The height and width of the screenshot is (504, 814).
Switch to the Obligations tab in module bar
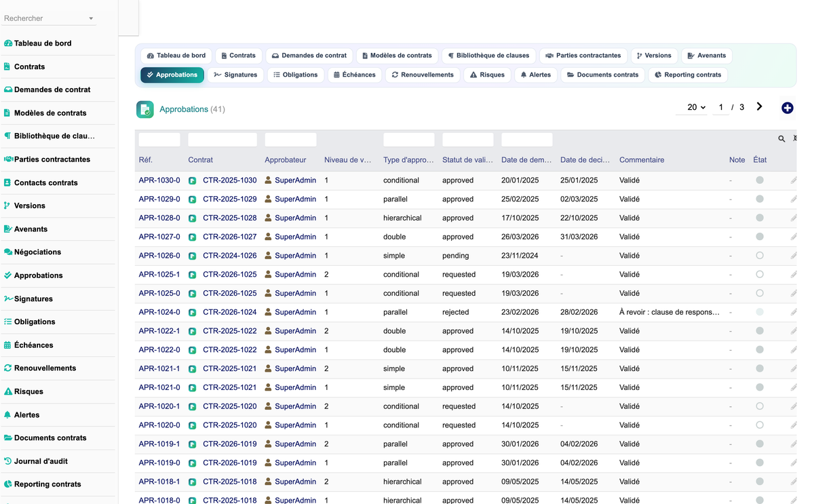tap(296, 75)
